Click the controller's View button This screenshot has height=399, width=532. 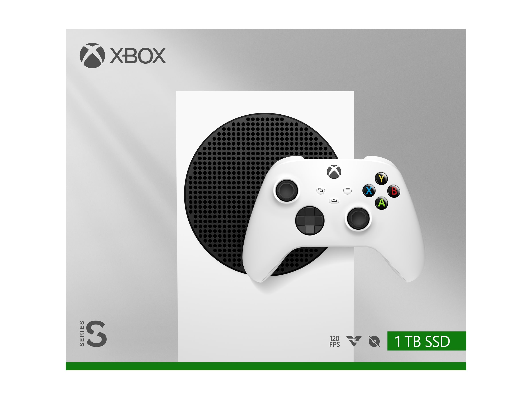(x=321, y=190)
